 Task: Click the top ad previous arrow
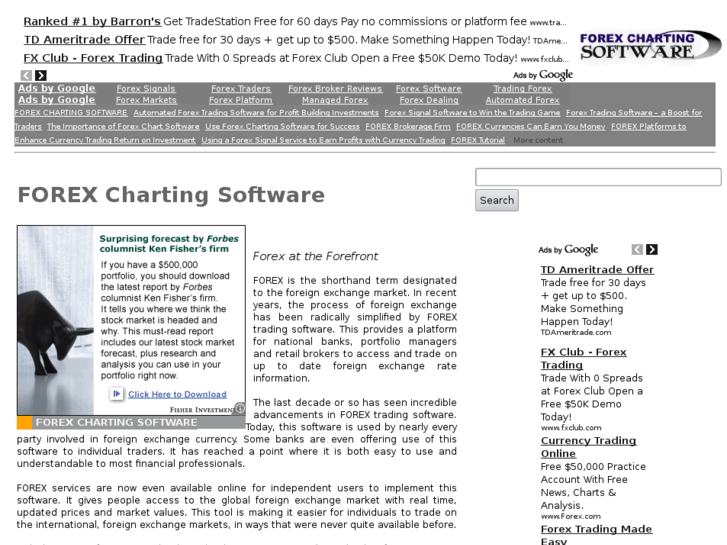tap(26, 75)
